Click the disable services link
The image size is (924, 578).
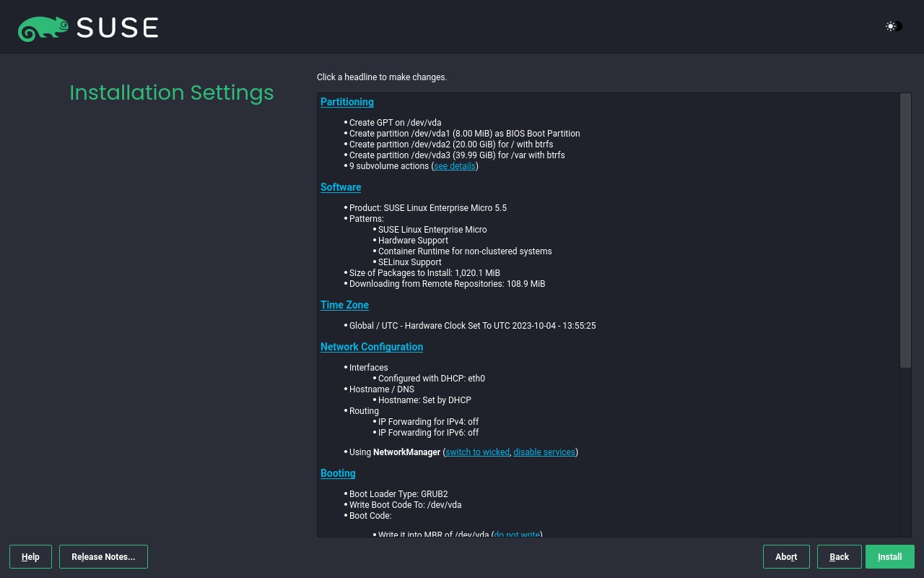coord(544,452)
